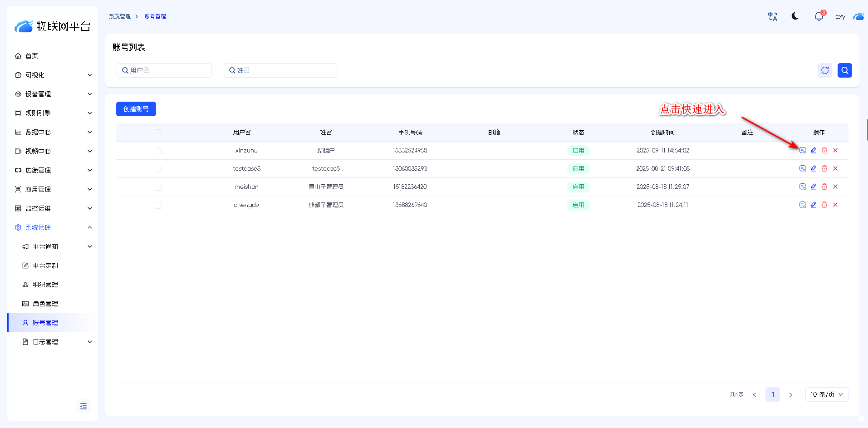
Task: Click the refresh icon button
Action: (824, 70)
